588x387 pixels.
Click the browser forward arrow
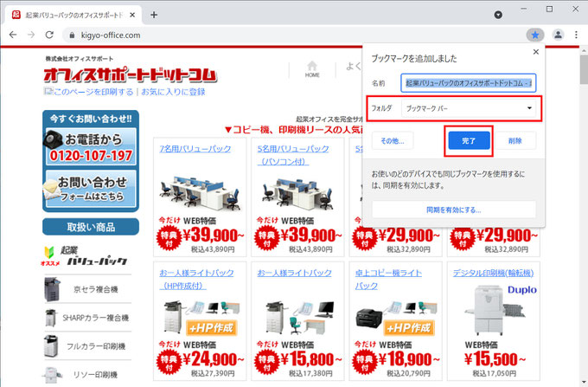pos(31,35)
